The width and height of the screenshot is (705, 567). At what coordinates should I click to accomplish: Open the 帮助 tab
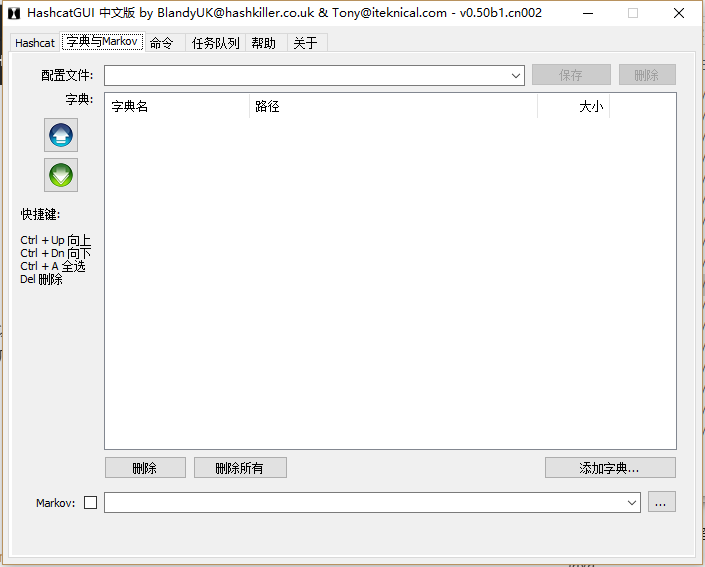(x=264, y=43)
